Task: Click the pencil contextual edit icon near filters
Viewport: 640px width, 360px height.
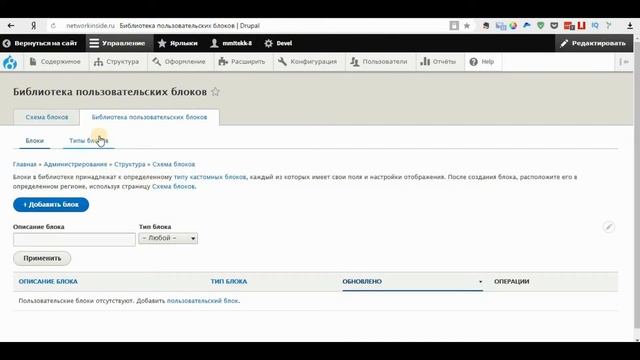Action: (x=609, y=227)
